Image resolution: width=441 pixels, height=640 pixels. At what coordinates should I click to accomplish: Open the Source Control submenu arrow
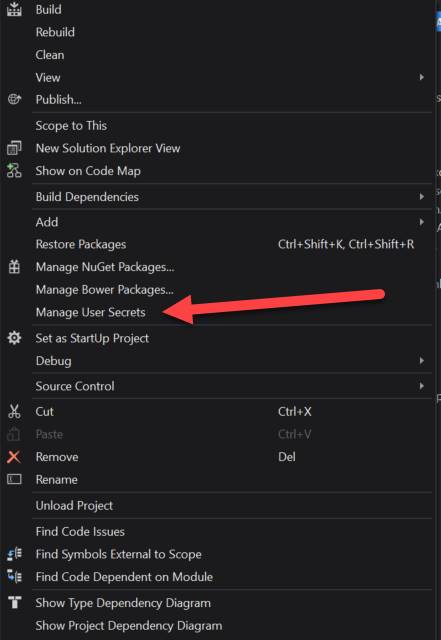coord(421,386)
